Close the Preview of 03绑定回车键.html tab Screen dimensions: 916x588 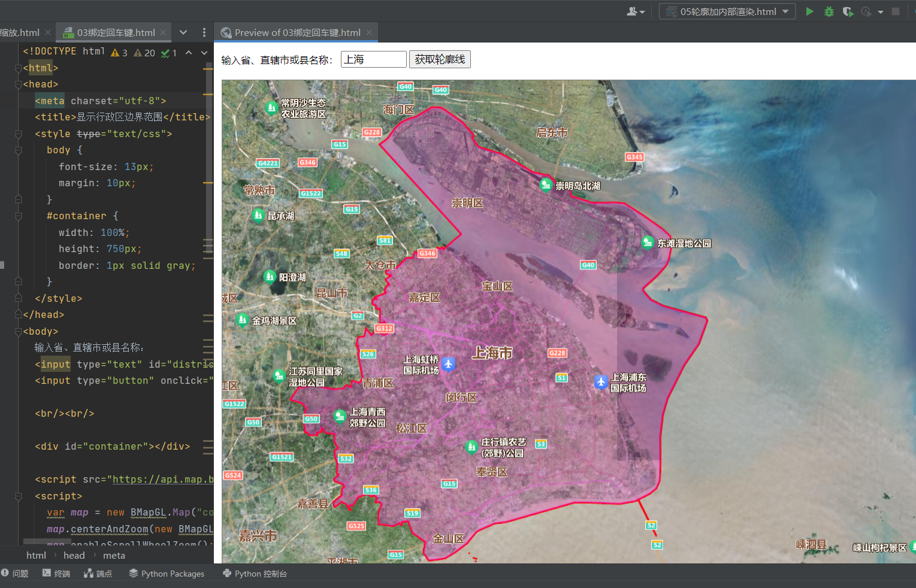pyautogui.click(x=369, y=32)
